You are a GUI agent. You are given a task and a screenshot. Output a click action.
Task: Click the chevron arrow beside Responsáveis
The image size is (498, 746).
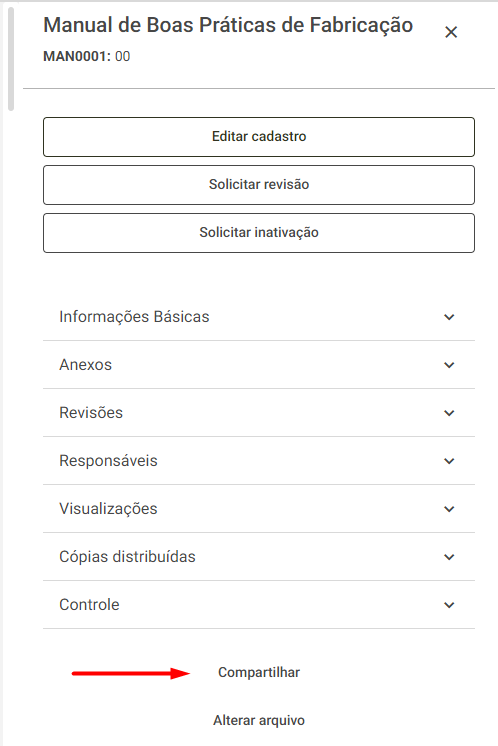click(449, 461)
